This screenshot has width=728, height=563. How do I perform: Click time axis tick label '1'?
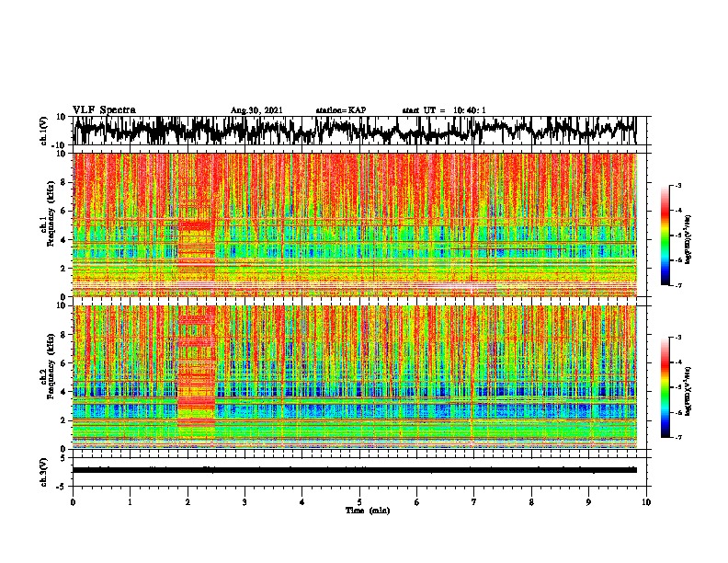pos(130,502)
